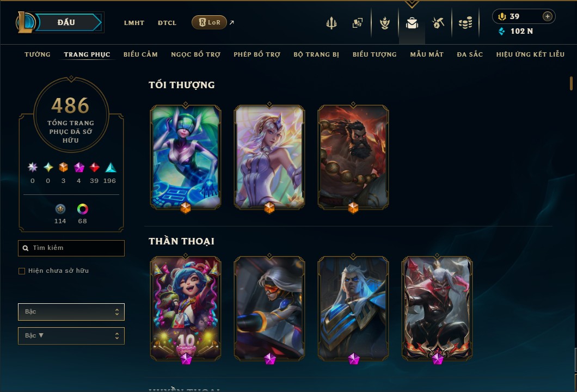
Task: Open the trident clash icon
Action: coord(331,23)
